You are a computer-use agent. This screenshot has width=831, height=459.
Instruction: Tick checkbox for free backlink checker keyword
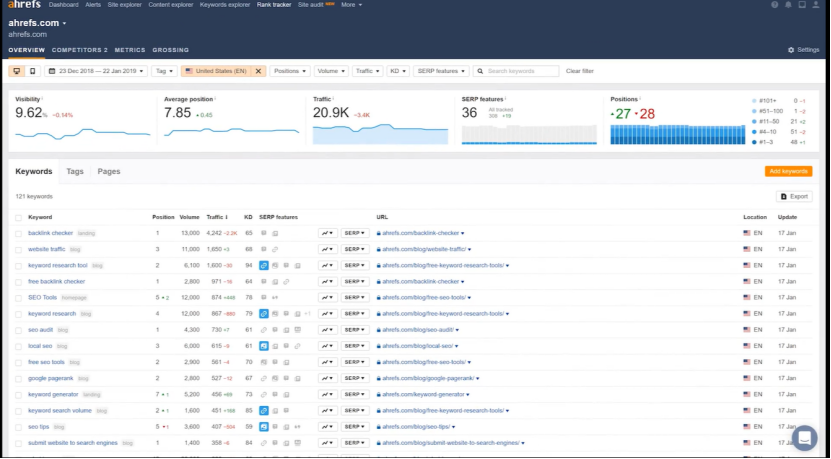click(19, 282)
